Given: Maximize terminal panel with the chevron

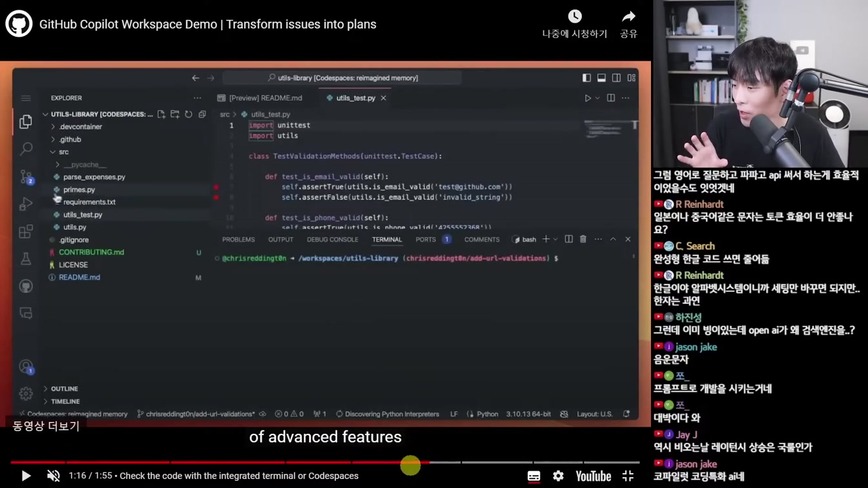Looking at the screenshot, I should pyautogui.click(x=614, y=239).
